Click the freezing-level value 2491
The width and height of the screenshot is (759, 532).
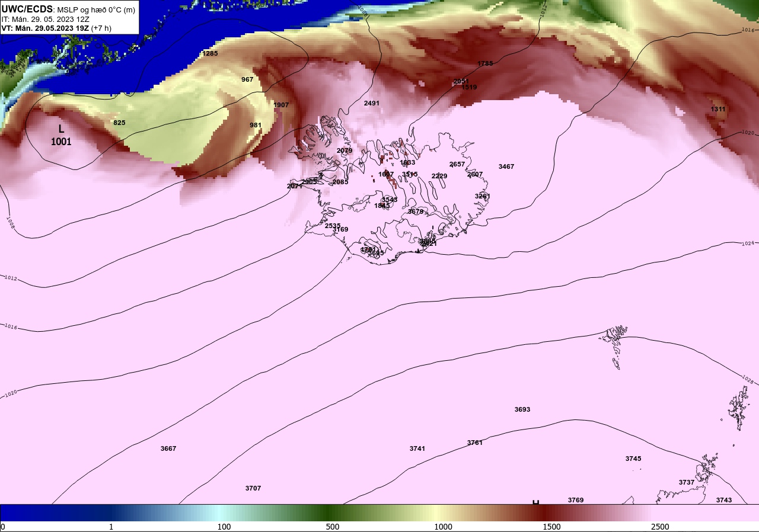(372, 103)
